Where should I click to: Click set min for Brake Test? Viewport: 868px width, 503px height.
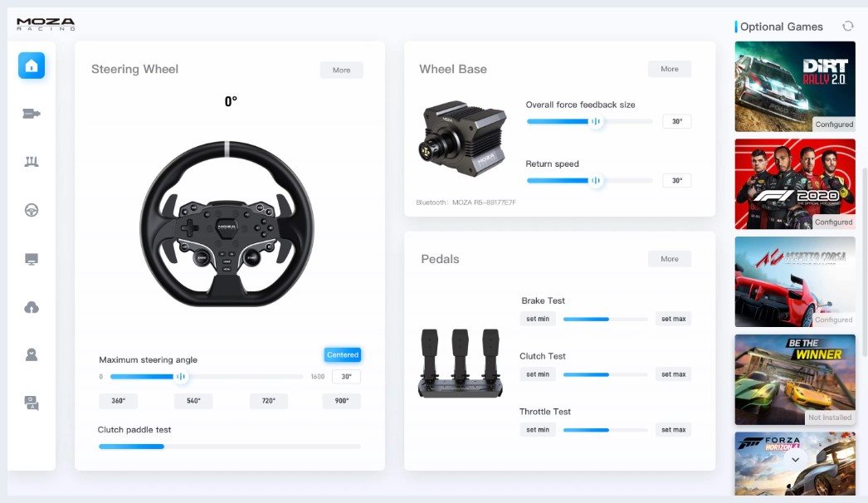coord(538,319)
